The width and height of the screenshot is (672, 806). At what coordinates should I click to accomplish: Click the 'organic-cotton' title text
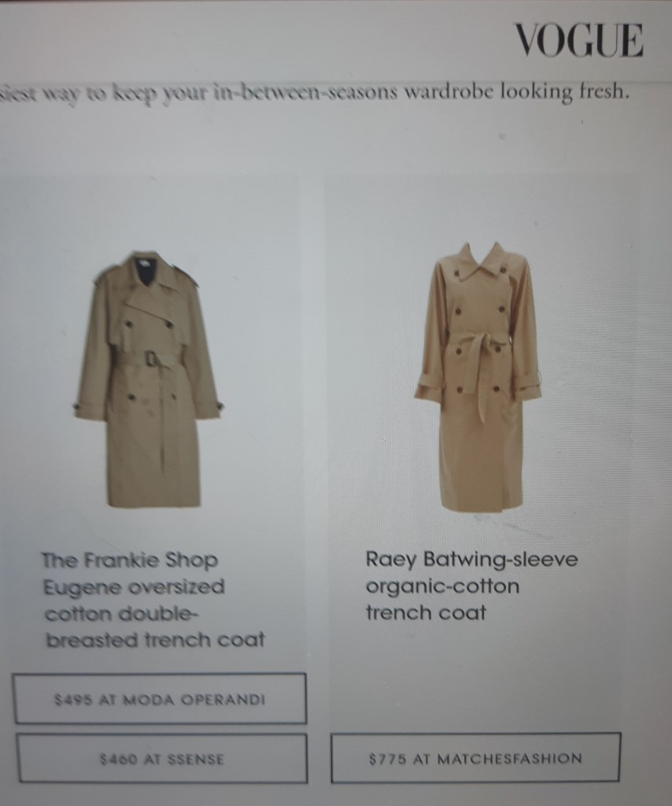(442, 586)
